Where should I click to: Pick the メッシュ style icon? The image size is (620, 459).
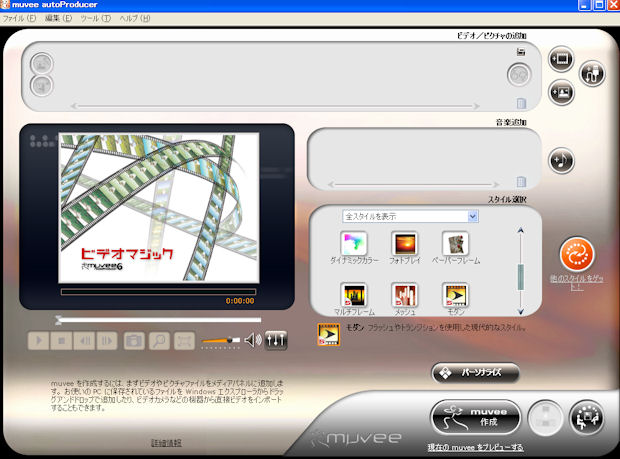click(x=405, y=295)
